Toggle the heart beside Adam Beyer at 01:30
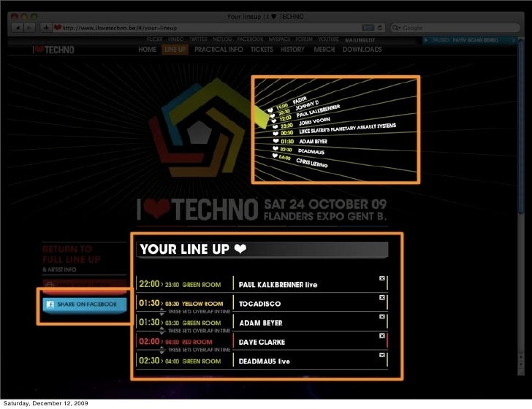This screenshot has width=532, height=409. tap(275, 141)
